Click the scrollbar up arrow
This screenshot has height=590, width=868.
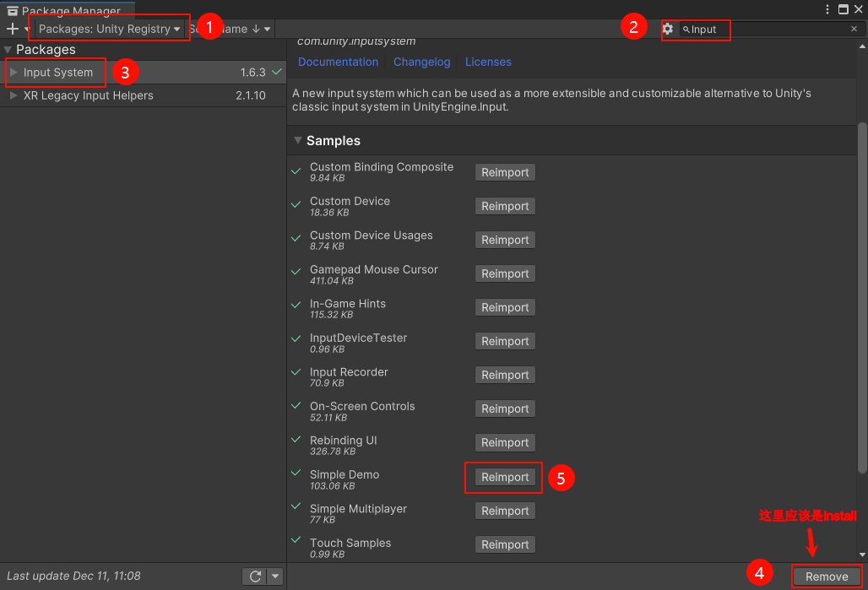click(x=862, y=46)
